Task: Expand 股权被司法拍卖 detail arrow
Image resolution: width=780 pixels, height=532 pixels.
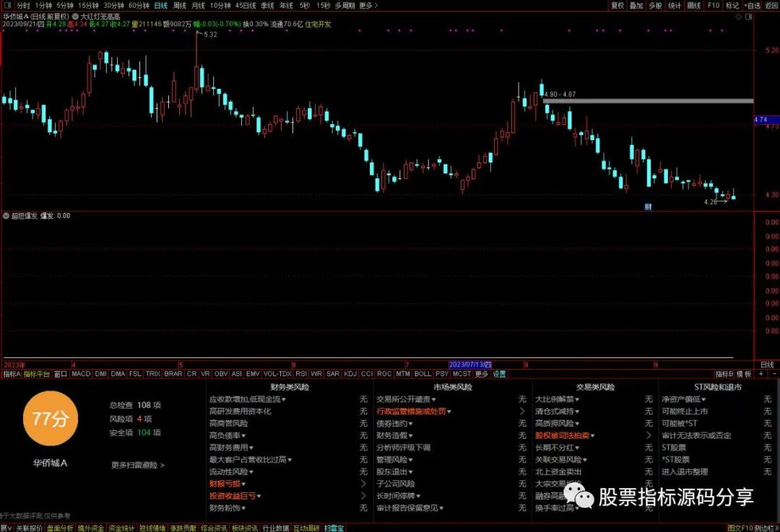Action: point(649,435)
